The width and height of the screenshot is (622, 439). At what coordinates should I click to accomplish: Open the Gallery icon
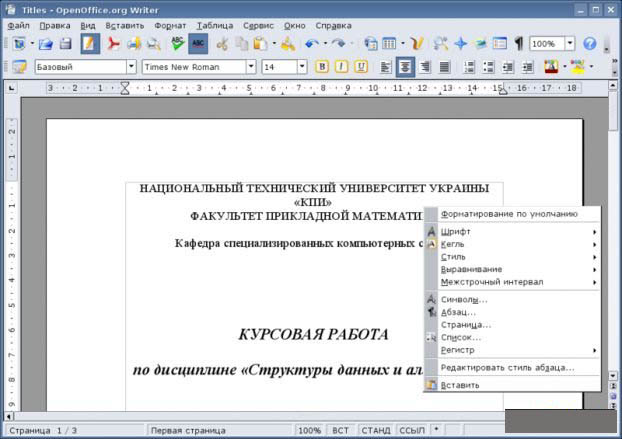click(x=480, y=44)
